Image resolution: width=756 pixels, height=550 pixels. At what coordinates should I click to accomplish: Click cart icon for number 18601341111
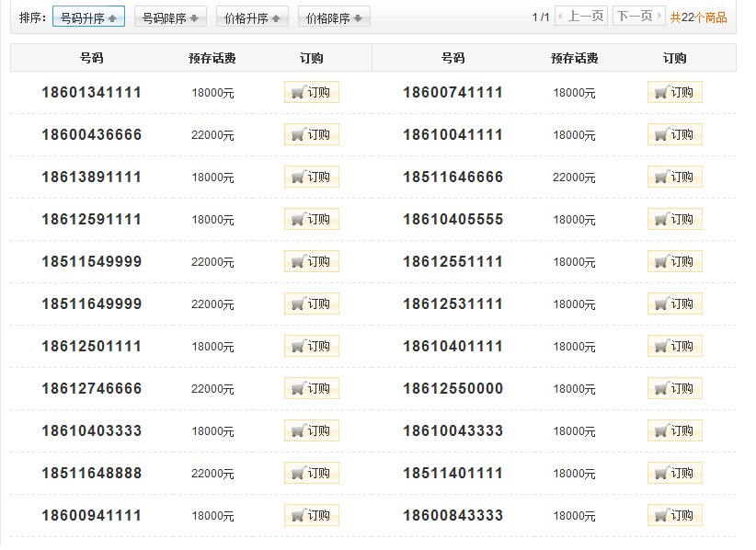click(x=311, y=92)
